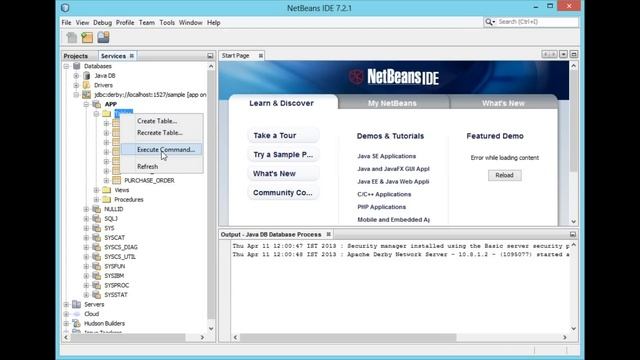The height and width of the screenshot is (360, 640).
Task: Click the Output panel horizontal scrollbar
Action: point(348,338)
